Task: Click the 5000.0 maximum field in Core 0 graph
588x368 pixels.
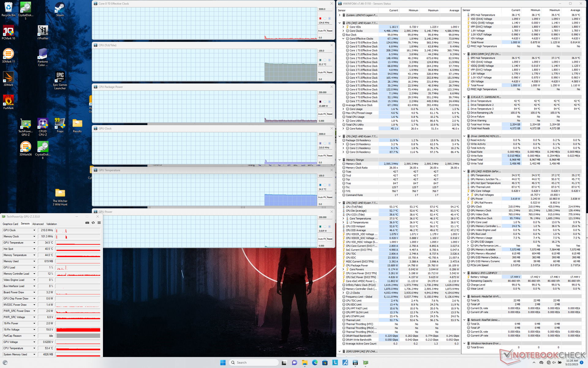Action: click(325, 9)
